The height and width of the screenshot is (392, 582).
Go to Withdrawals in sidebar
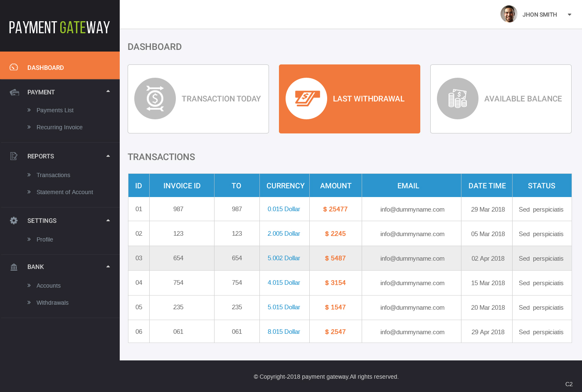(x=52, y=303)
